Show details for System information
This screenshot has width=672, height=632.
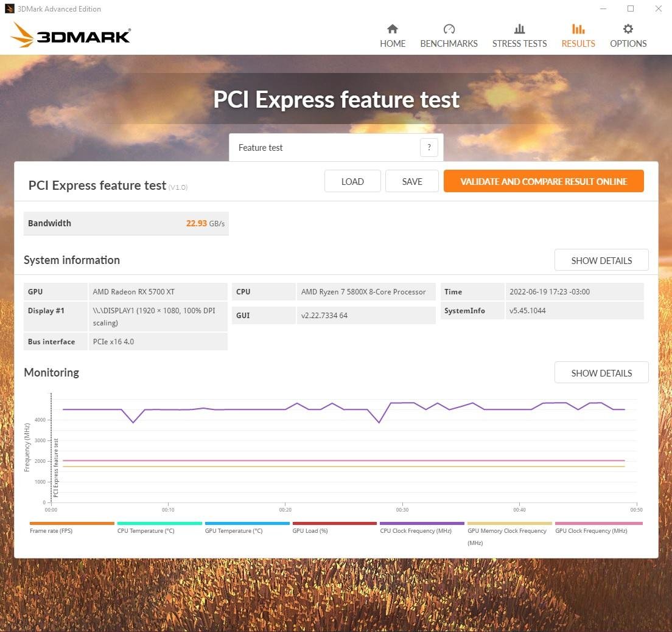(601, 260)
